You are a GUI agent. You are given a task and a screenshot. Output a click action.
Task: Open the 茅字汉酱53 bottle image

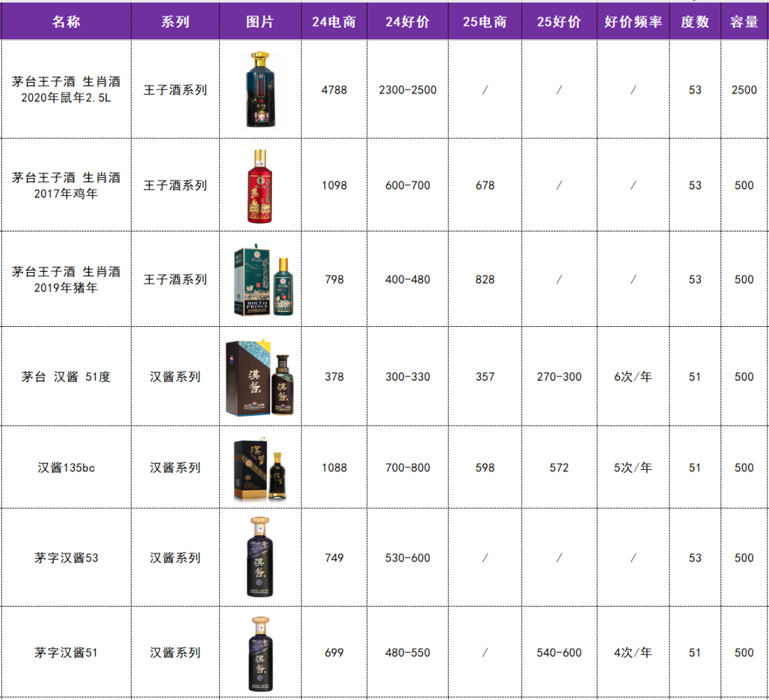[x=259, y=557]
